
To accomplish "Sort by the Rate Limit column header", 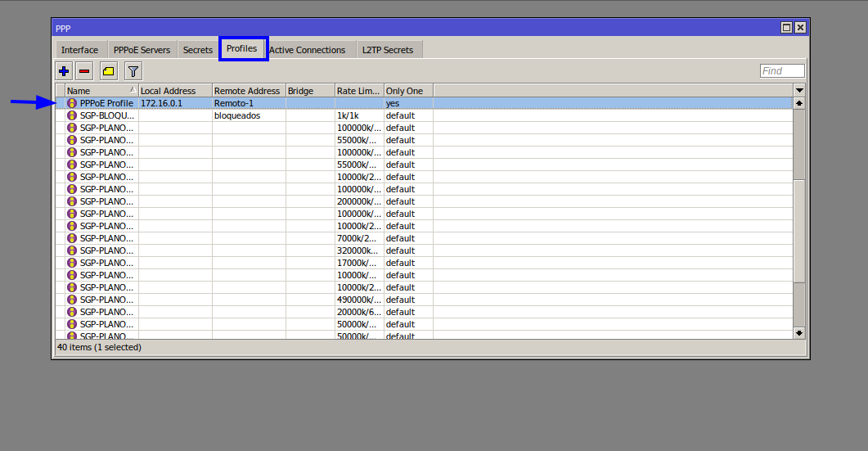I will 358,91.
